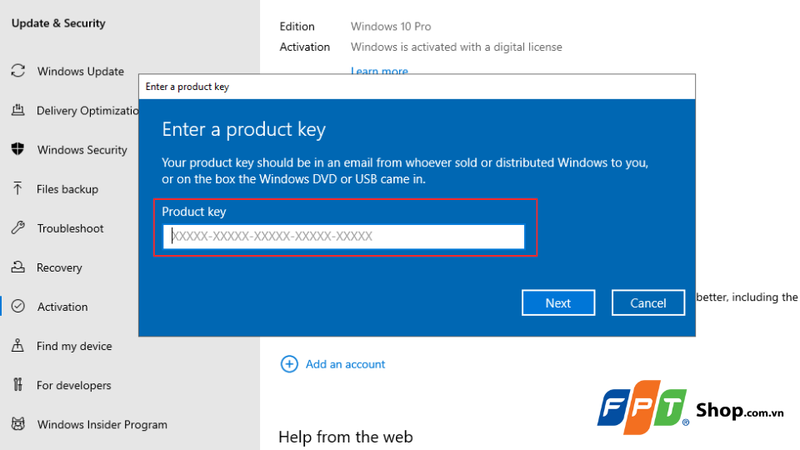Open the Windows Security page
Image resolution: width=800 pixels, height=450 pixels.
[x=82, y=150]
